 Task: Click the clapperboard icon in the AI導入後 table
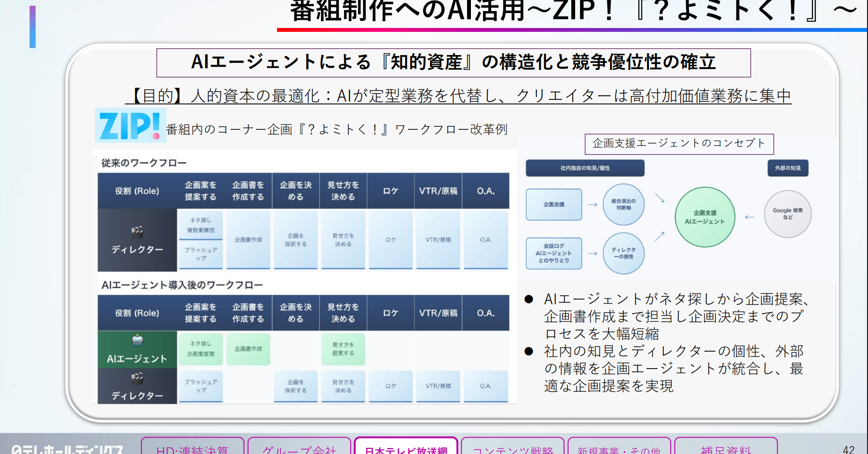tap(137, 378)
